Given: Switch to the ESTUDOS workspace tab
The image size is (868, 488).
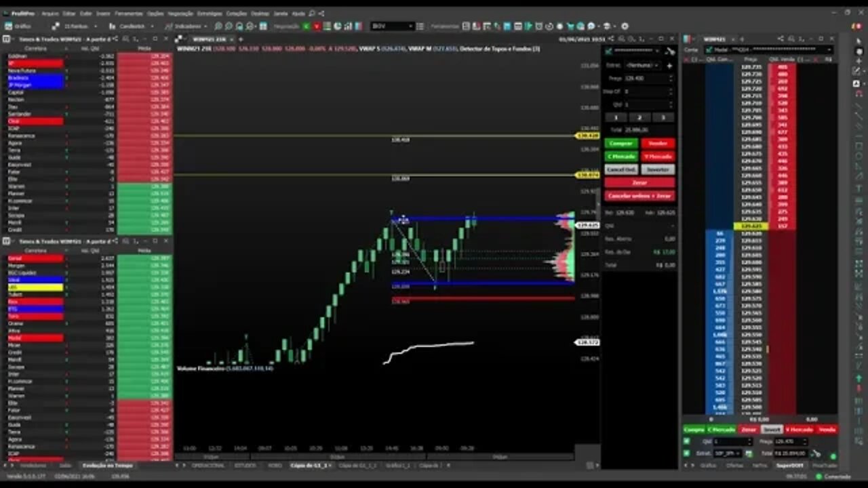Looking at the screenshot, I should 245,466.
